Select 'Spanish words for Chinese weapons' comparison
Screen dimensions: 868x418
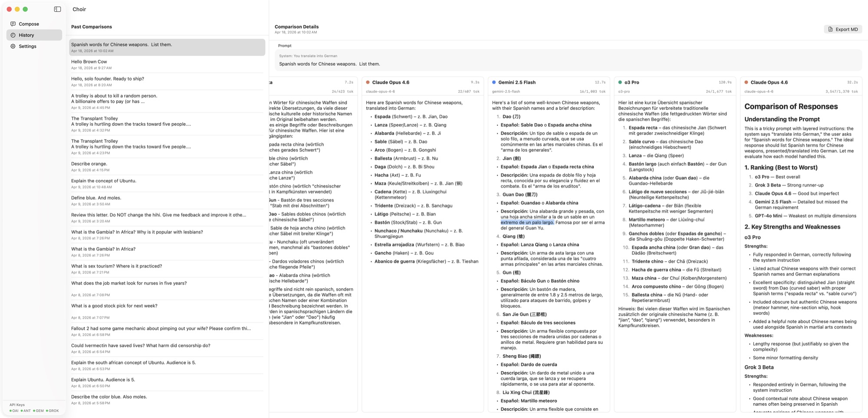pos(167,47)
